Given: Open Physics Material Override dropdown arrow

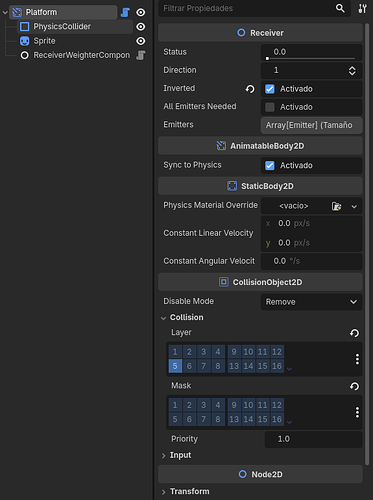Looking at the screenshot, I should point(354,207).
